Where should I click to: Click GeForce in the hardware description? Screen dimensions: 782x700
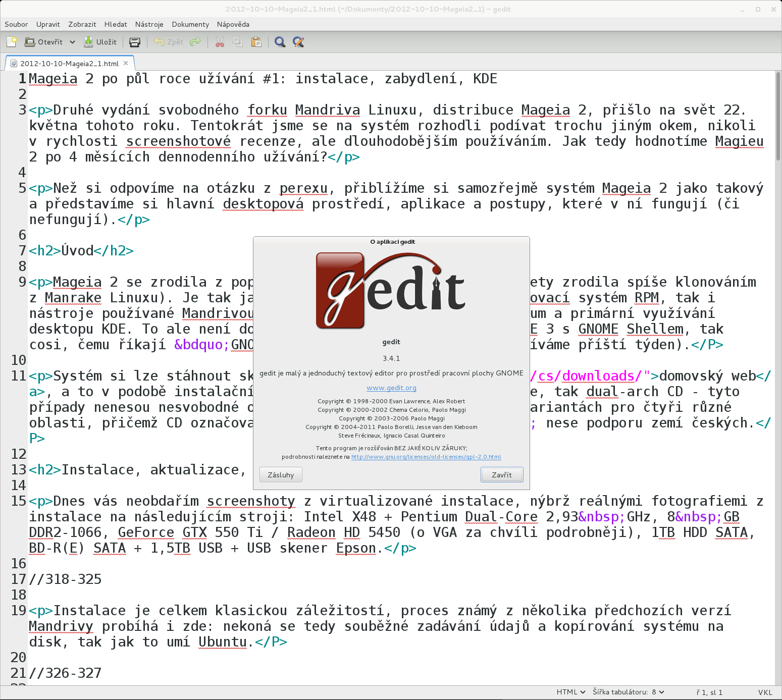pyautogui.click(x=146, y=532)
